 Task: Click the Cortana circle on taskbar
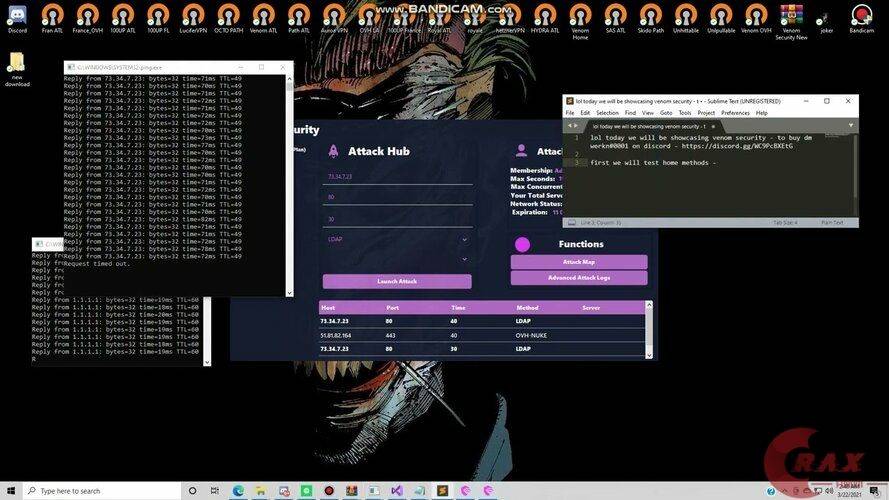[192, 490]
